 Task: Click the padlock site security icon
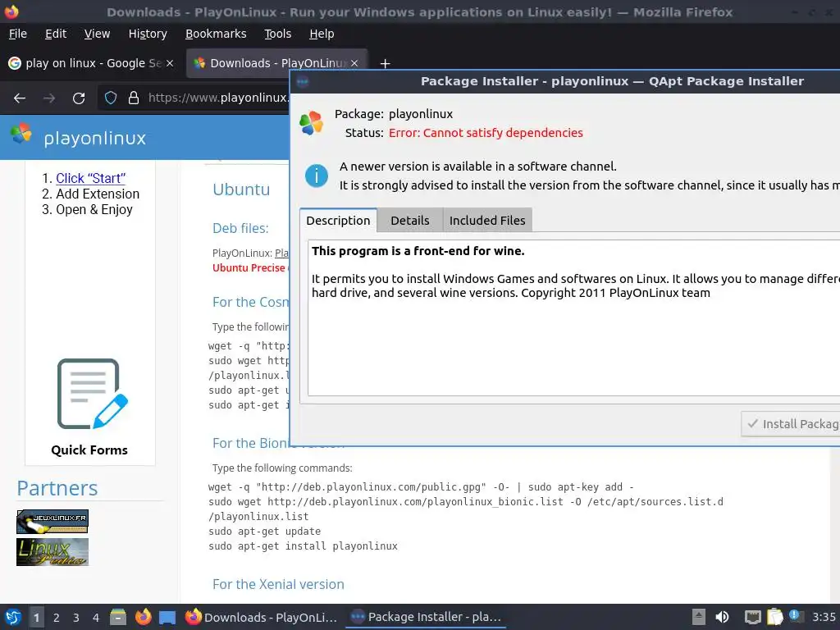click(x=134, y=98)
